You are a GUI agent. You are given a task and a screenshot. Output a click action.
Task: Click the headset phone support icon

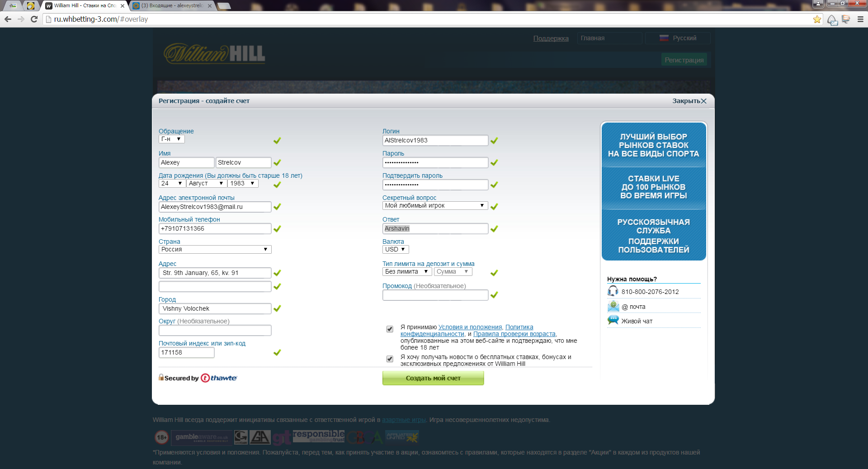coord(613,291)
